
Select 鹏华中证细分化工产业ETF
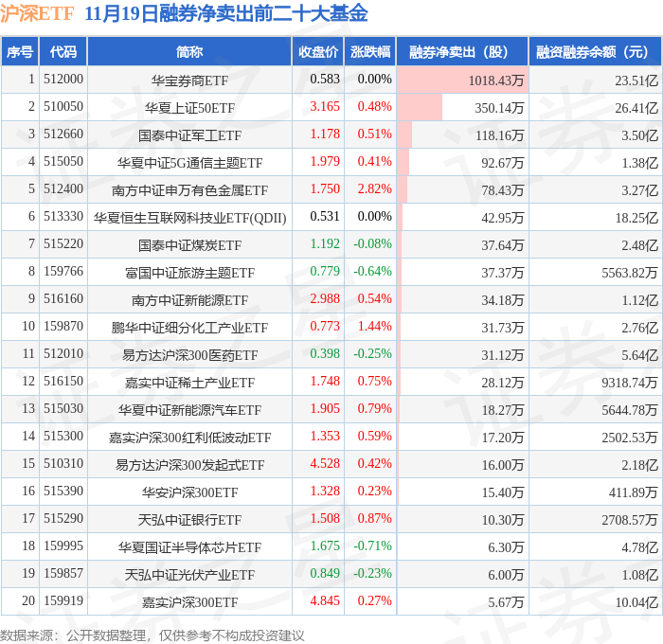pyautogui.click(x=189, y=328)
